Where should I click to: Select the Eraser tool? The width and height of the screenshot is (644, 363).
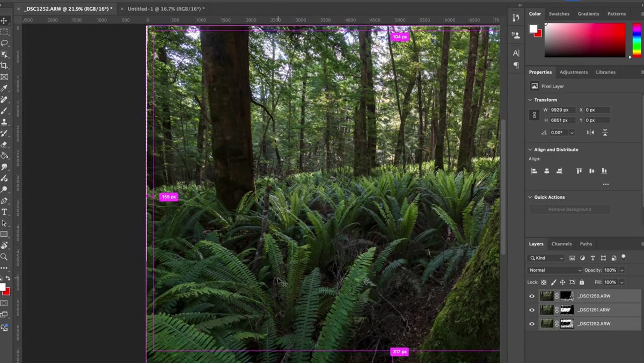click(x=4, y=144)
